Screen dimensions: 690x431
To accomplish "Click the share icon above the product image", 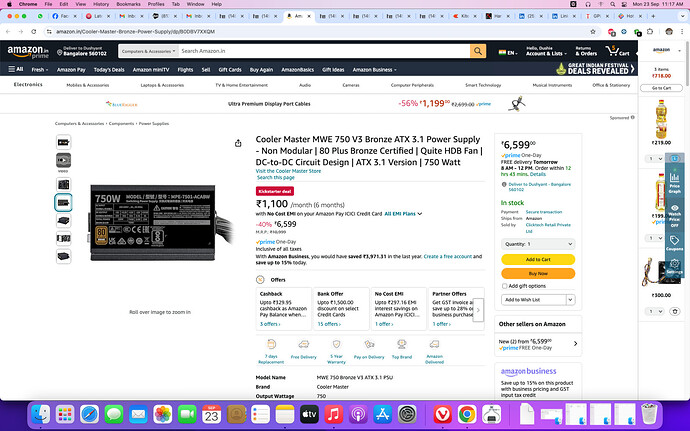I will coord(238,143).
